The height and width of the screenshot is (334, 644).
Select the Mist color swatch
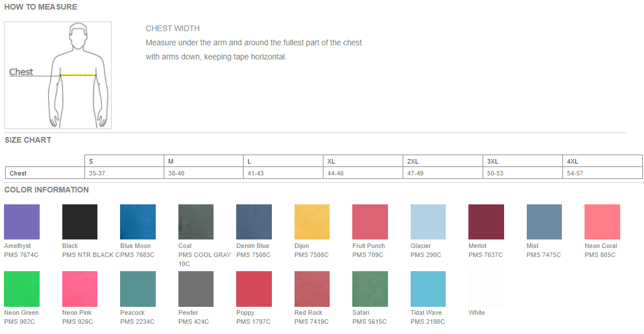point(544,222)
